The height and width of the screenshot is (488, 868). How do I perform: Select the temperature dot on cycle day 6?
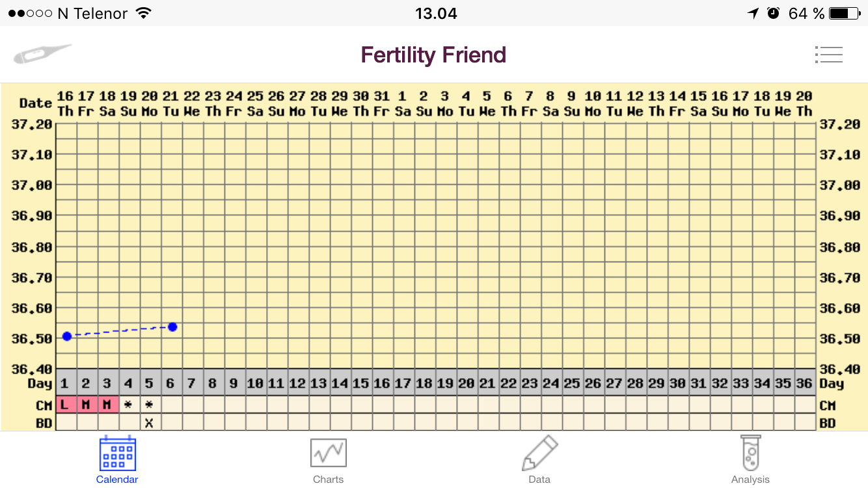coord(172,327)
